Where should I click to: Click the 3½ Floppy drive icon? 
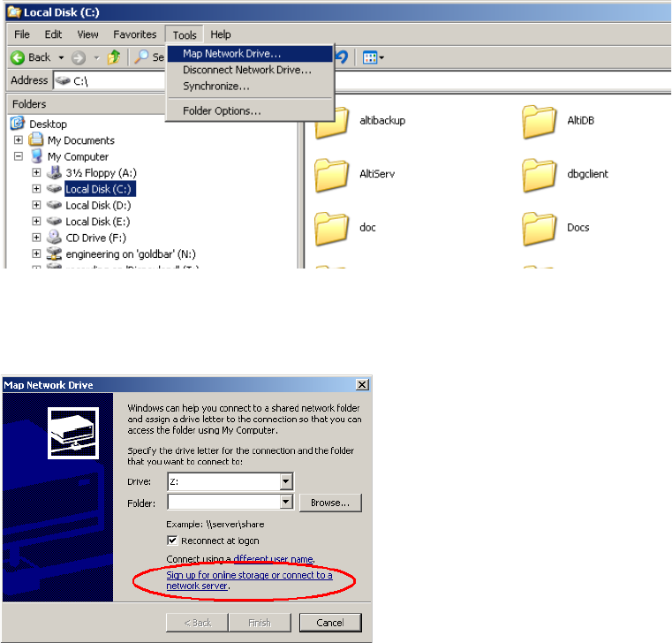pyautogui.click(x=54, y=172)
